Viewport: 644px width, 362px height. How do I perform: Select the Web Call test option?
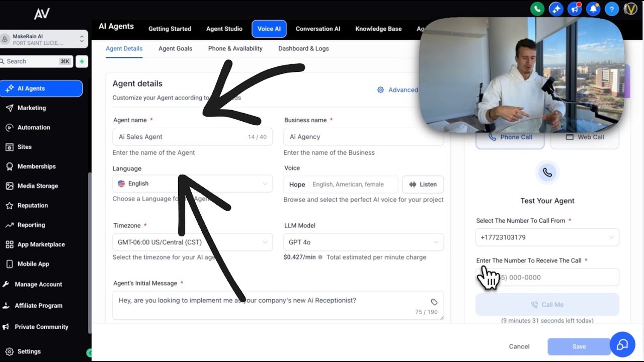coord(585,137)
